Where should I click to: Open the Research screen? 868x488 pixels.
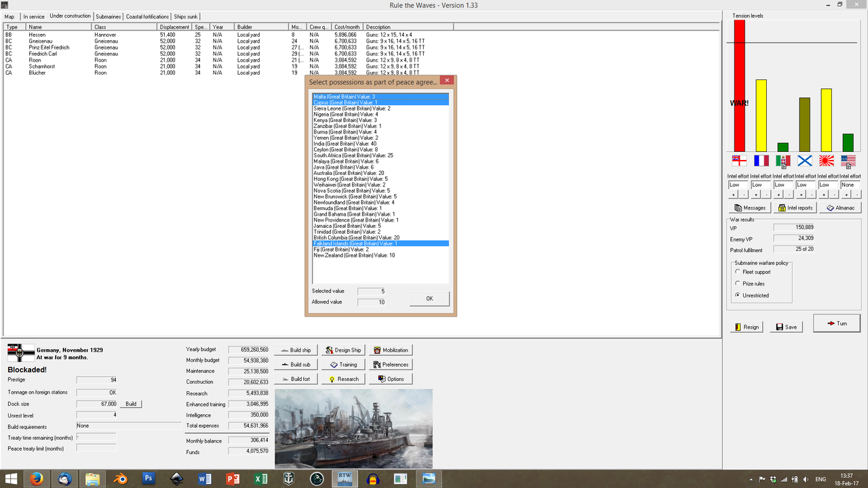click(342, 378)
